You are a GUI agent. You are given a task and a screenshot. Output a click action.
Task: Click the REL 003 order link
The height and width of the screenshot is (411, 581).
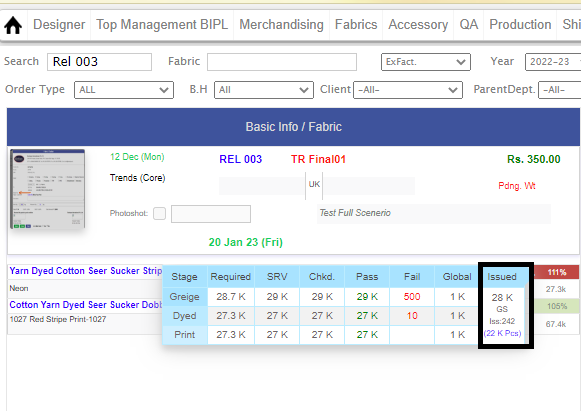(x=240, y=159)
